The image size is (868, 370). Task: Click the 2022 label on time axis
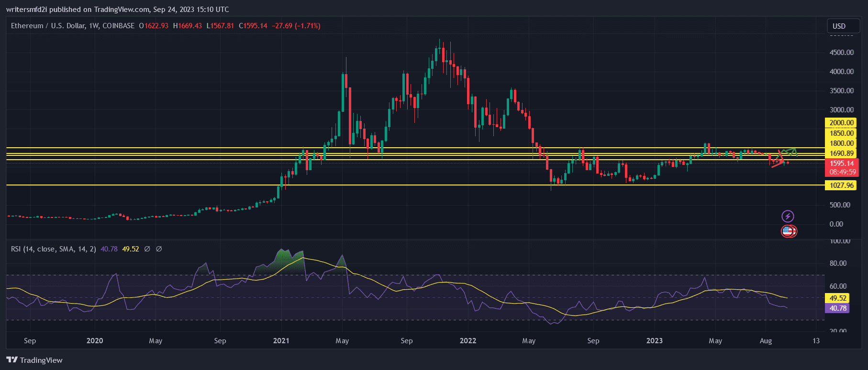point(467,341)
